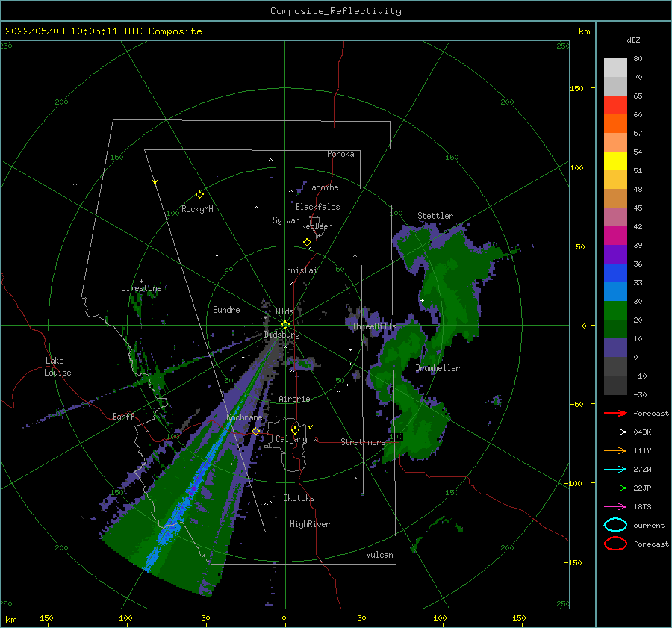
Task: Click the Drumheller city label
Action: pos(438,368)
